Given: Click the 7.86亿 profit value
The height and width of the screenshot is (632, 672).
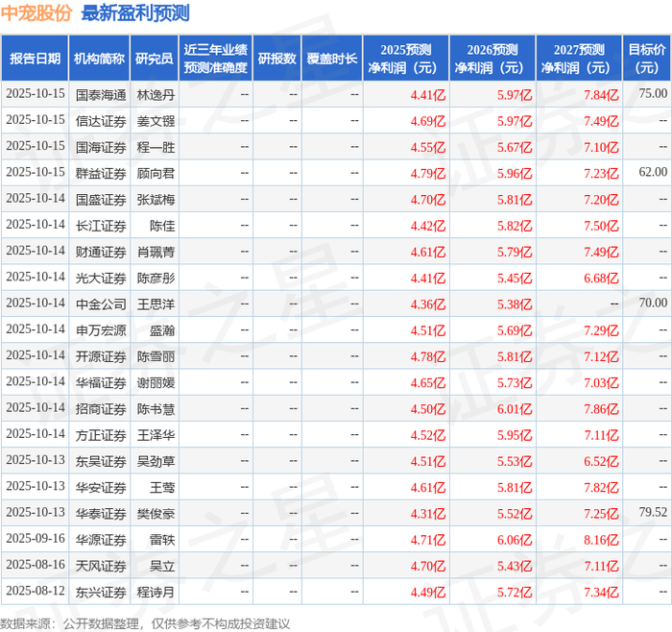Looking at the screenshot, I should pyautogui.click(x=601, y=408).
